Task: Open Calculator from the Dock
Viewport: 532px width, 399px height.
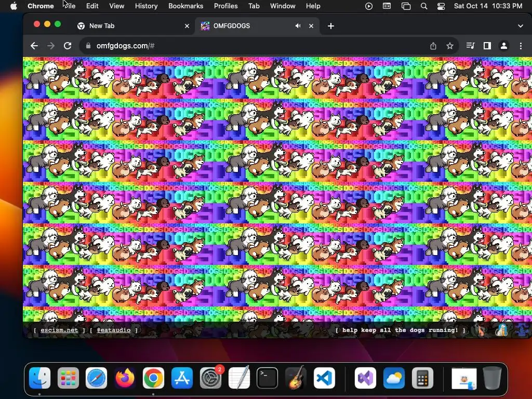Action: (x=422, y=378)
